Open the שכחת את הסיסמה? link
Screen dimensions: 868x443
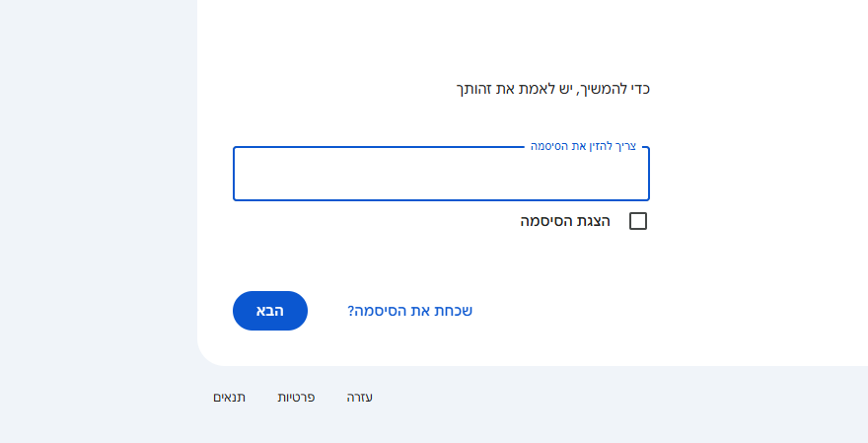409,311
